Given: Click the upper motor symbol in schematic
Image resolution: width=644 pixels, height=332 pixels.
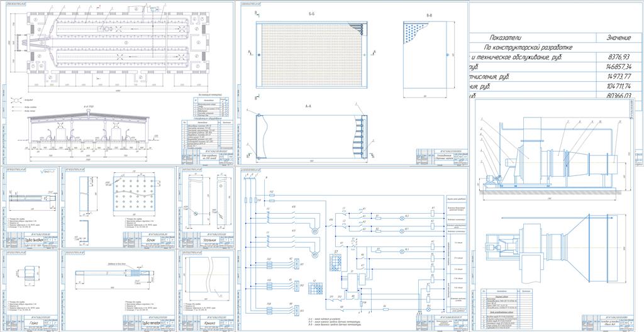Looking at the screenshot, I should [x=314, y=231].
